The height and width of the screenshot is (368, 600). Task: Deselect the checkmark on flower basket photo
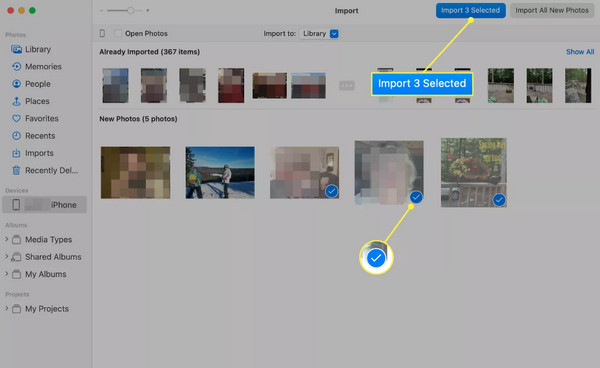click(x=499, y=200)
